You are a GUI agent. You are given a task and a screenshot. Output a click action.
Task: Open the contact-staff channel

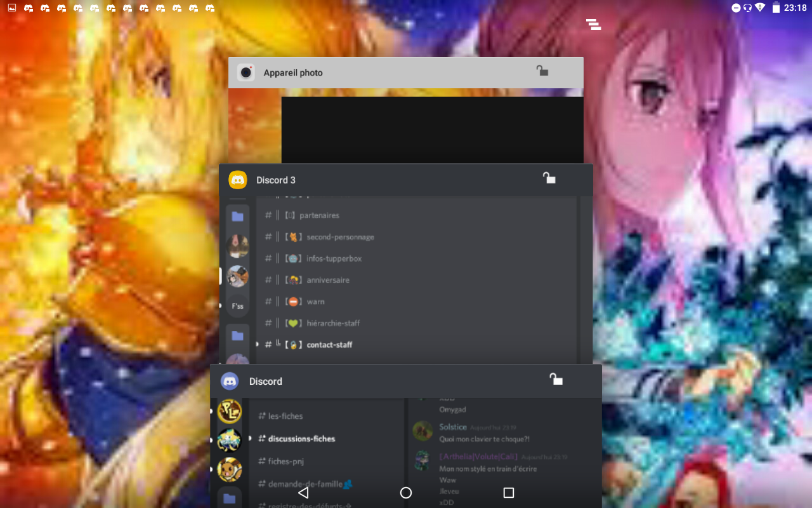[x=329, y=345]
